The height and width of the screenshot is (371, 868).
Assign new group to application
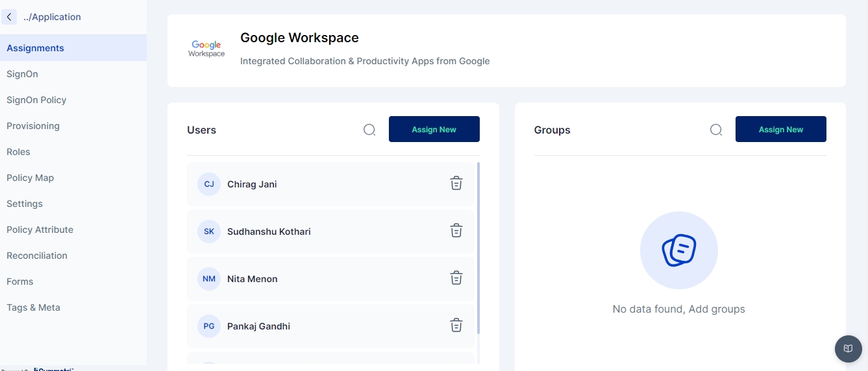[x=780, y=129]
